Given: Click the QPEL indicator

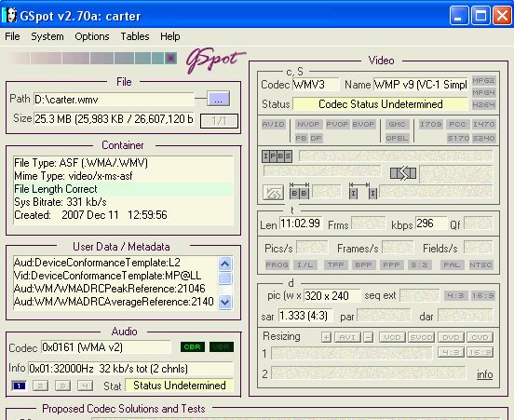Looking at the screenshot, I should 397,139.
